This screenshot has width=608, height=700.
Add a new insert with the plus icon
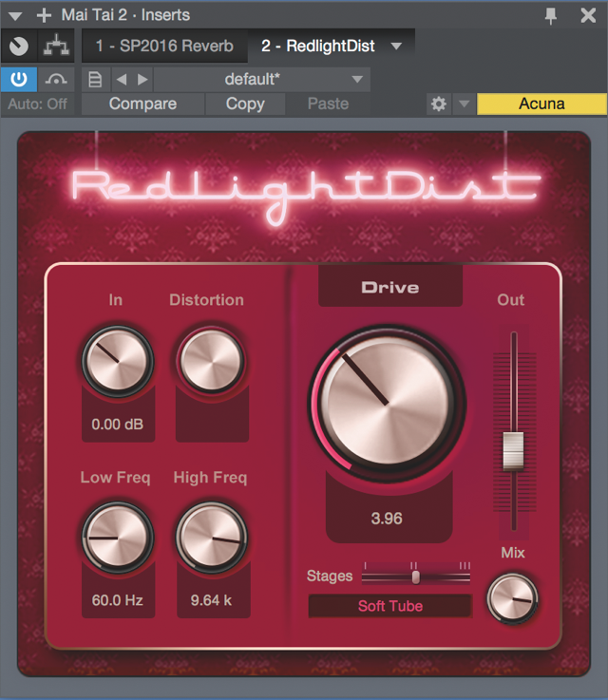click(x=44, y=15)
